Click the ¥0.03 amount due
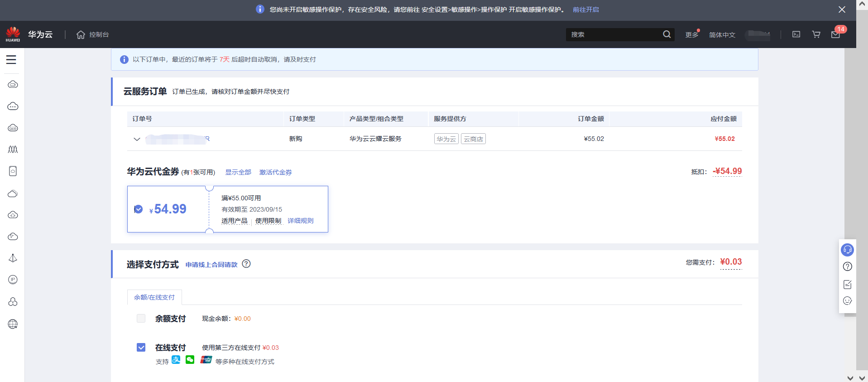This screenshot has height=382, width=868. pyautogui.click(x=731, y=261)
